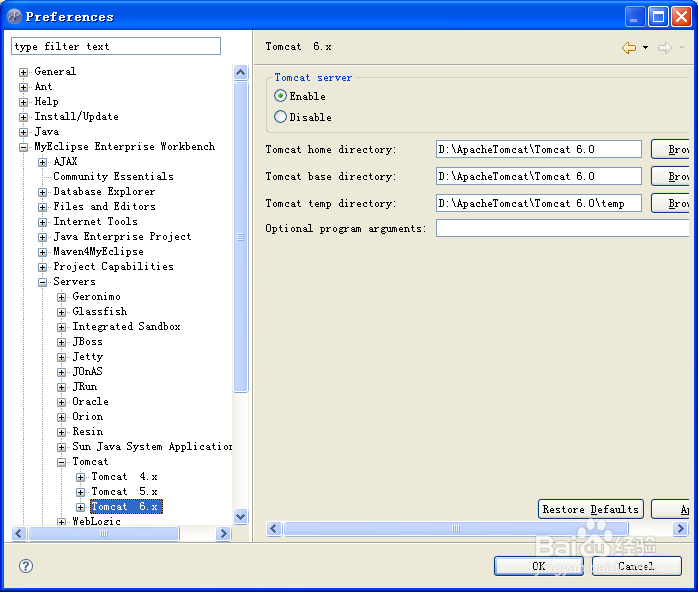This screenshot has height=592, width=698.
Task: Click Restore Defaults button
Action: [591, 509]
